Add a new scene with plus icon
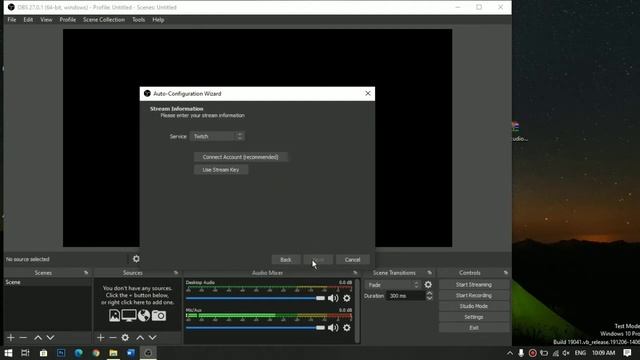 [11, 338]
